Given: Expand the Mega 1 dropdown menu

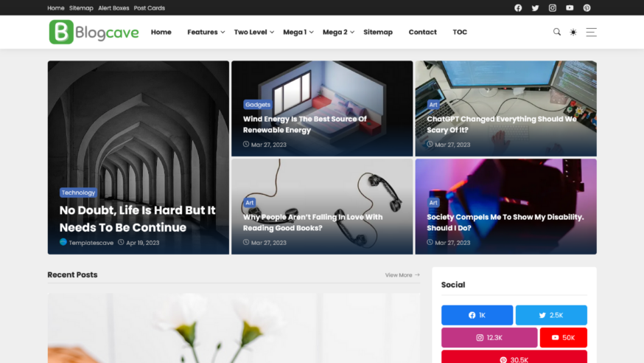Looking at the screenshot, I should 298,32.
